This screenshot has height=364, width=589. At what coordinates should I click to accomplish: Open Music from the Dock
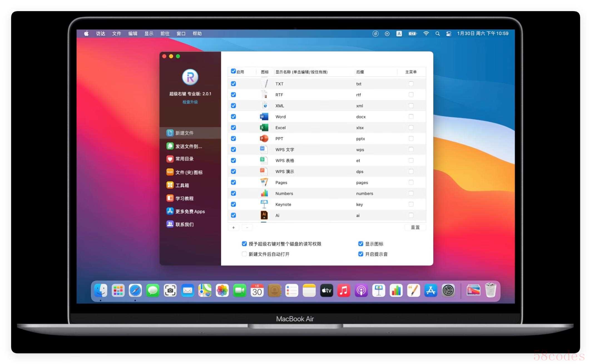[x=344, y=291]
